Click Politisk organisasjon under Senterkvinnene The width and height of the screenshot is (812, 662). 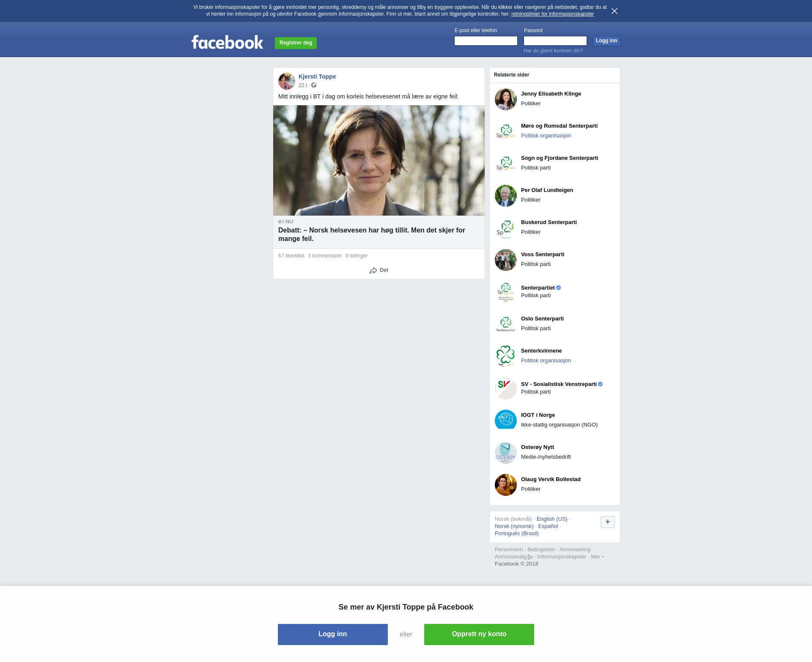click(546, 361)
